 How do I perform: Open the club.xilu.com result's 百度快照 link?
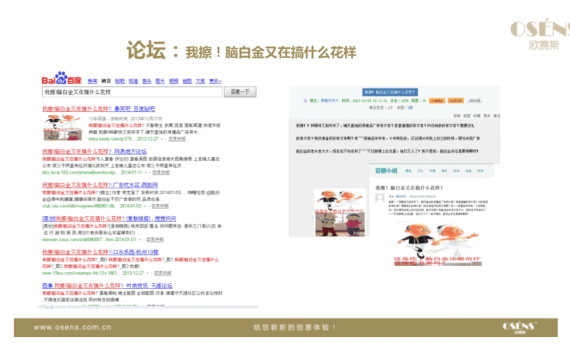coord(160,206)
